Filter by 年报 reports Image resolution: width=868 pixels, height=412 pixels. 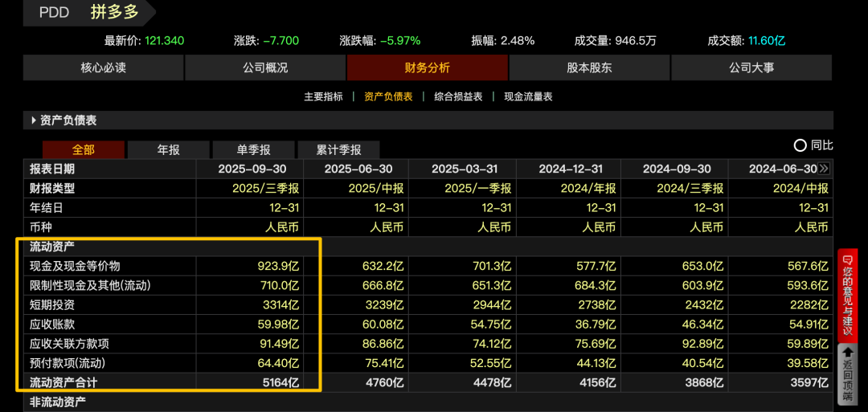(168, 150)
